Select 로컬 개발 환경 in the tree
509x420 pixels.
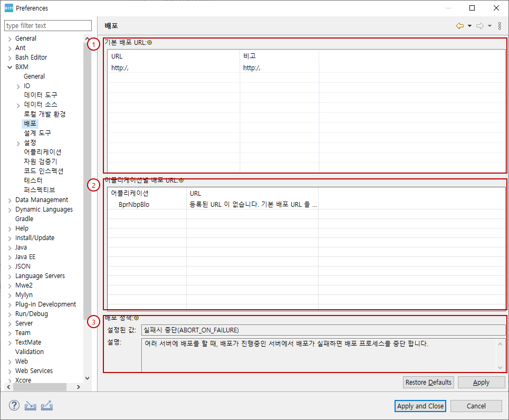click(44, 114)
